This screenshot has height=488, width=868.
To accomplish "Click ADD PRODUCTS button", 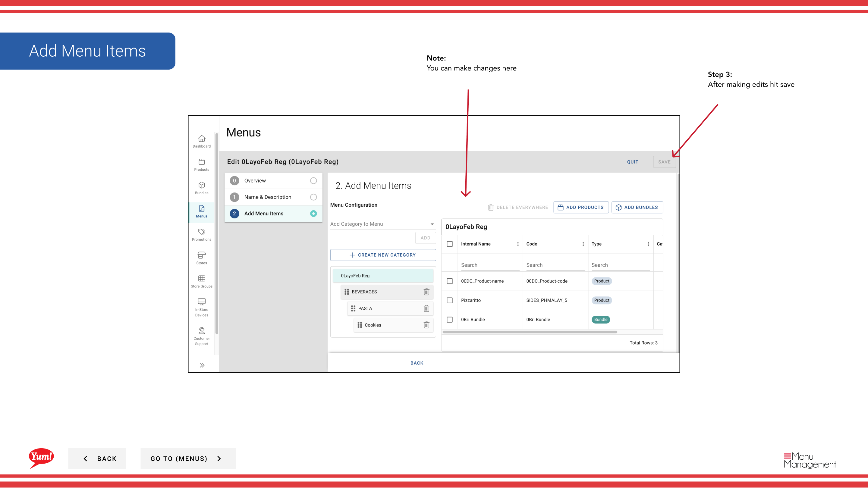I will pyautogui.click(x=581, y=207).
